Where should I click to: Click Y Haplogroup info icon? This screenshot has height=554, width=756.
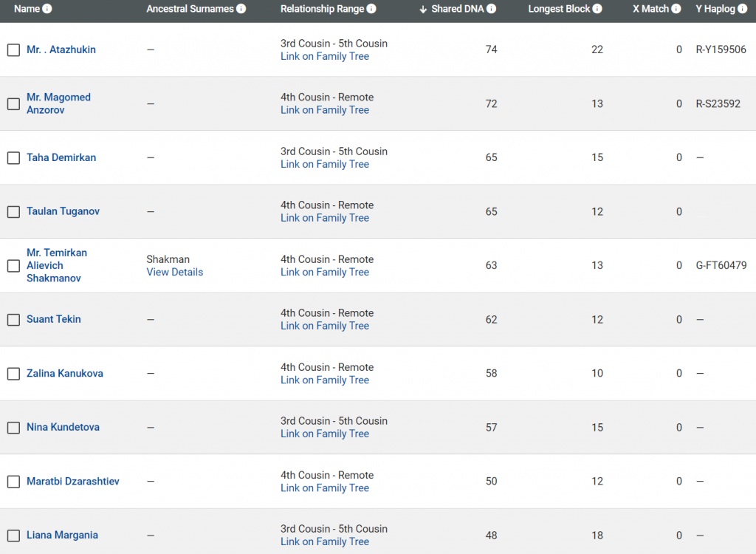[742, 9]
